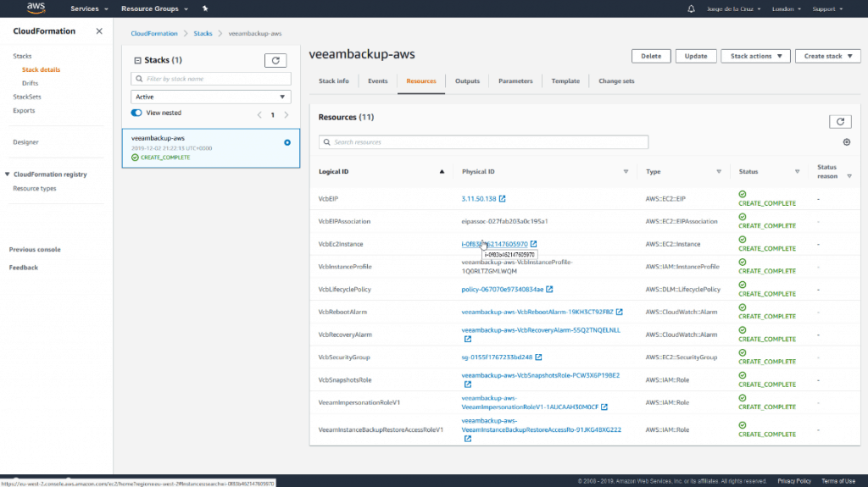Open the Support menu
868x487 pixels.
(x=827, y=8)
